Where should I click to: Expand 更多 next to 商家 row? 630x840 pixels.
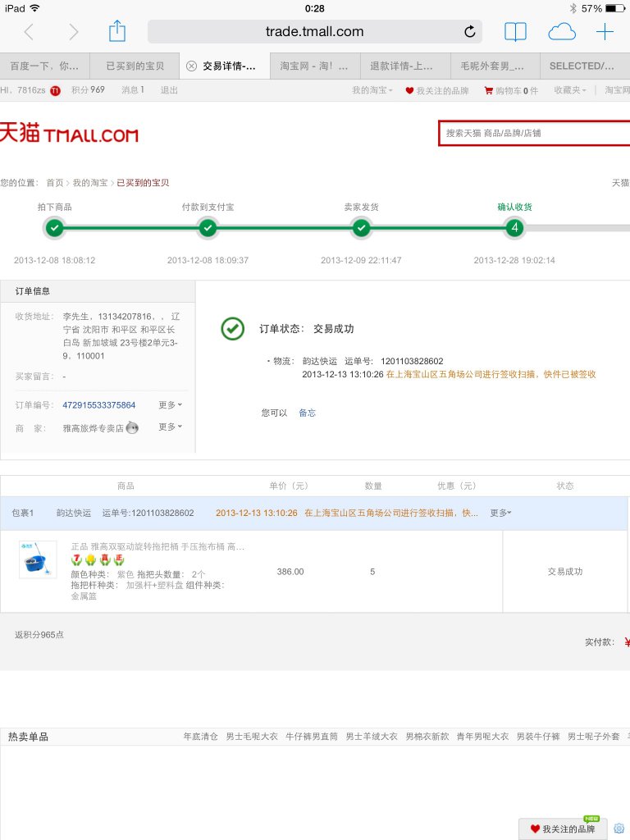point(171,427)
